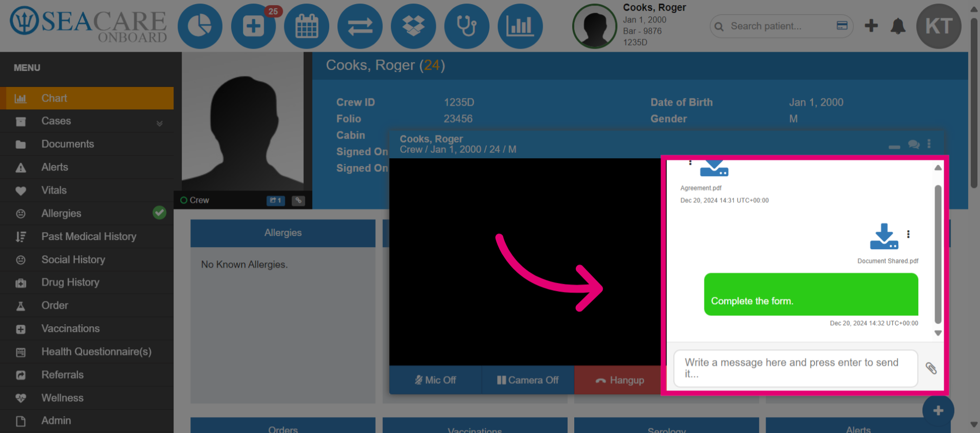The height and width of the screenshot is (433, 980).
Task: Open Alerts in the side menu
Action: click(87, 167)
